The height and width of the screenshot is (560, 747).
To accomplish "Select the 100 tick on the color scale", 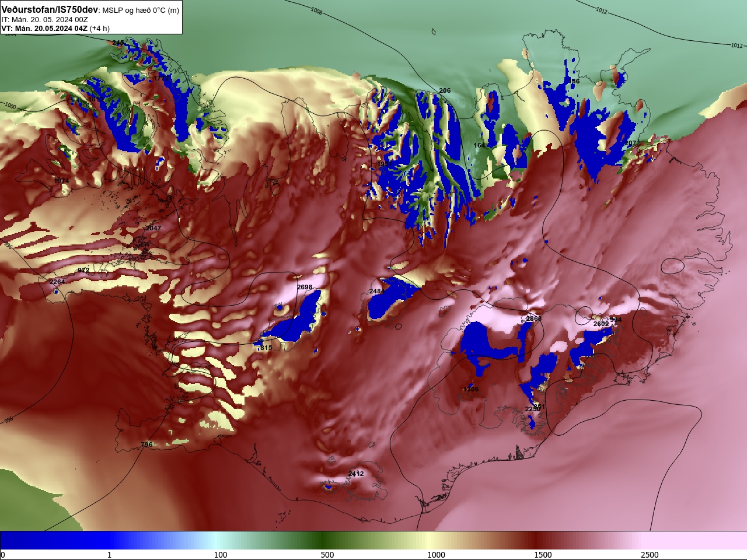I will [220, 555].
